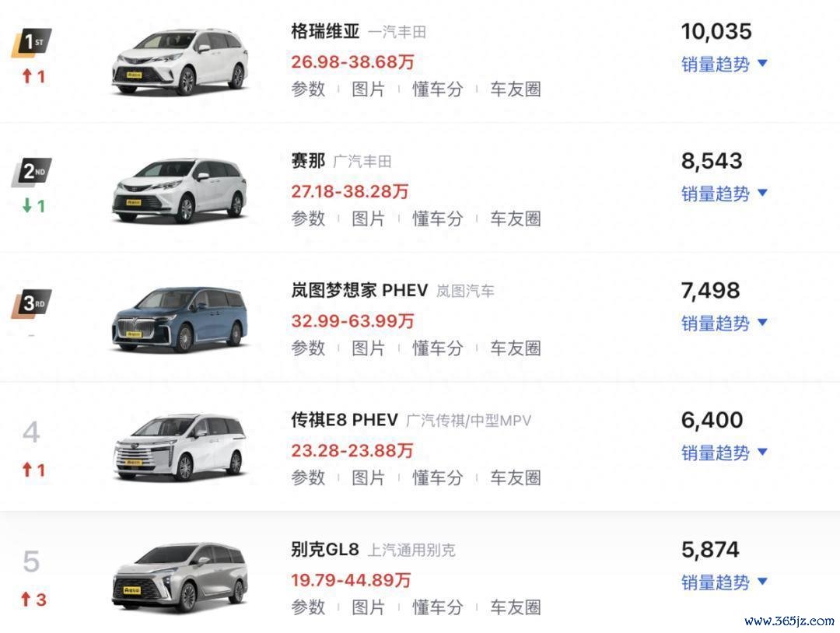Image resolution: width=840 pixels, height=633 pixels.
Task: Click the 3rd place rank badge
Action: click(32, 303)
